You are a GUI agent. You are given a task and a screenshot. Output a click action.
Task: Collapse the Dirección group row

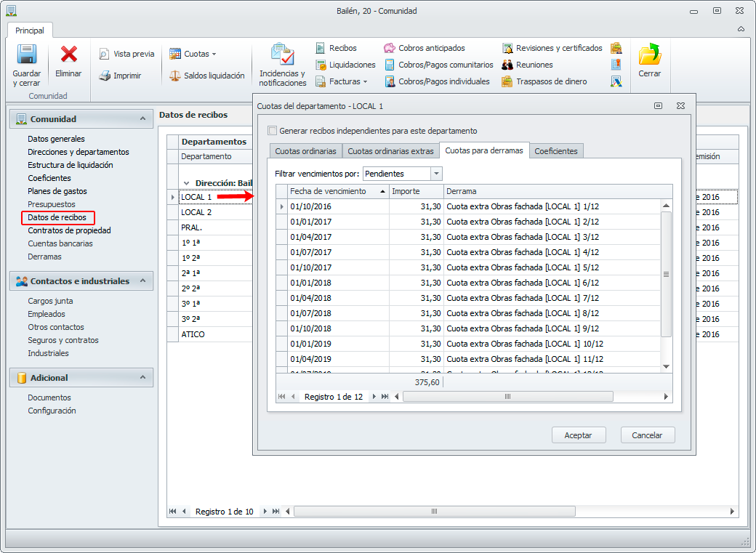(187, 183)
